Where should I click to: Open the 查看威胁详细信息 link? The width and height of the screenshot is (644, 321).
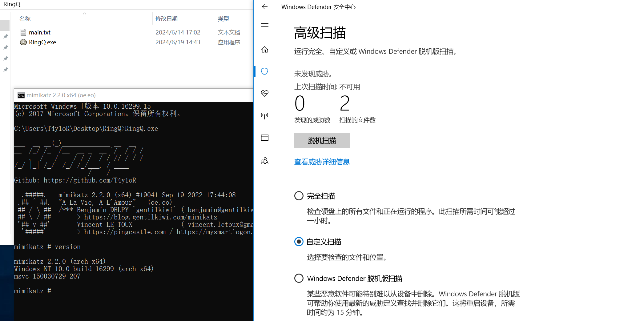pyautogui.click(x=322, y=162)
